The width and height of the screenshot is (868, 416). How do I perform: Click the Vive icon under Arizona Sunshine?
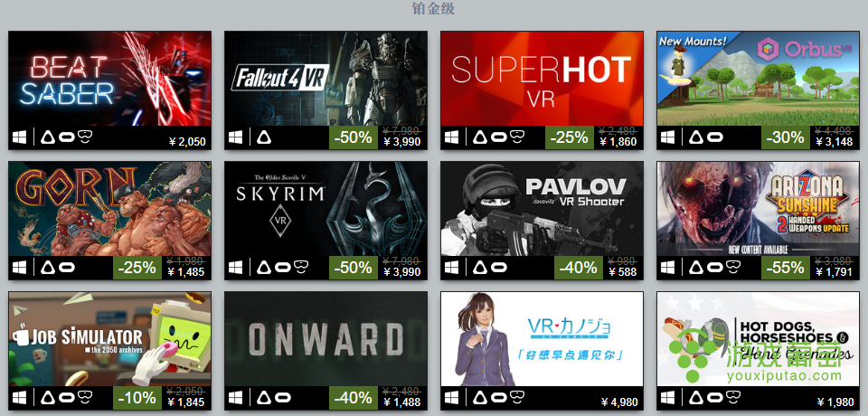(697, 268)
